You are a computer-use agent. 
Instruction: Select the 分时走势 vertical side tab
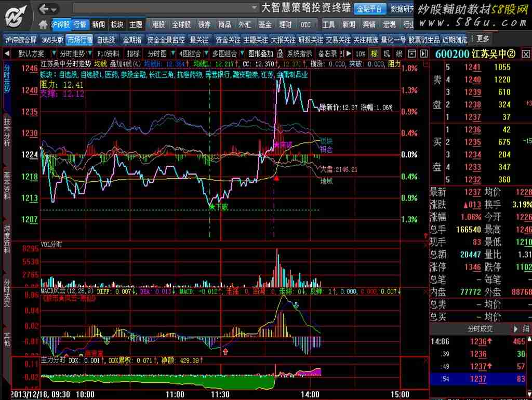(x=7, y=78)
